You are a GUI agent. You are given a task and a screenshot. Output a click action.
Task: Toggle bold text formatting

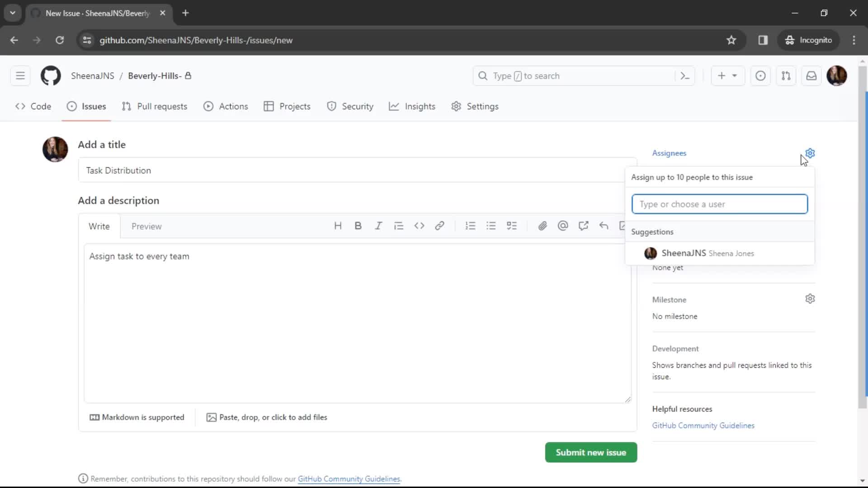coord(358,226)
